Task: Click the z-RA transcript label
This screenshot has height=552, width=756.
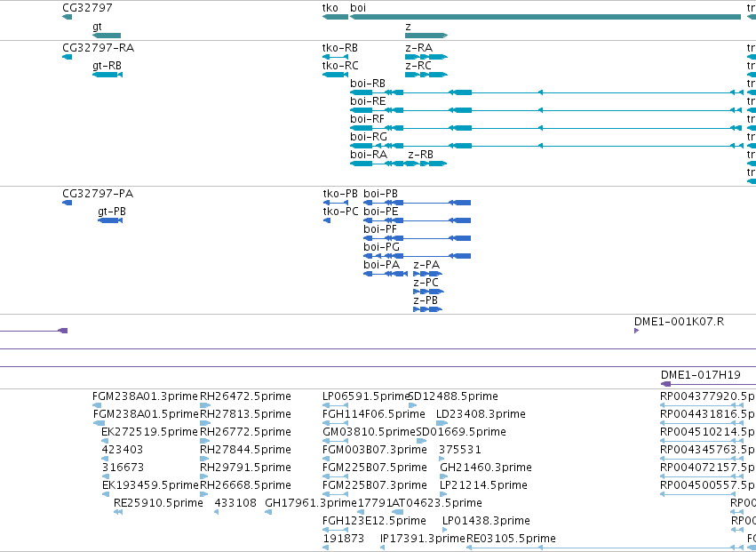Action: point(419,48)
